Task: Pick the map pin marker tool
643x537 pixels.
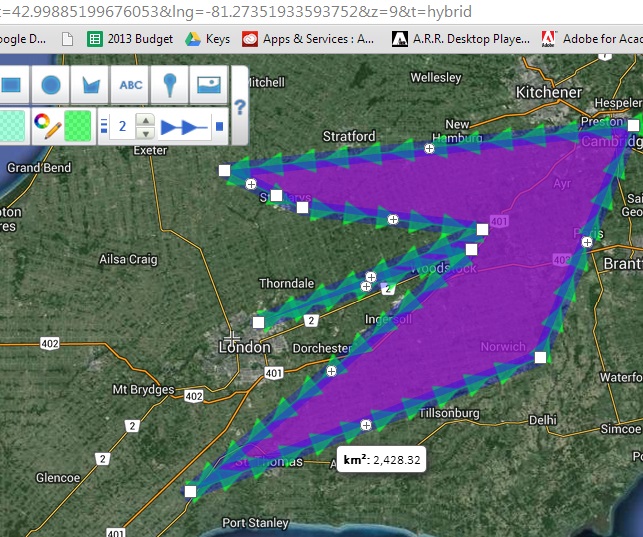Action: pyautogui.click(x=170, y=85)
